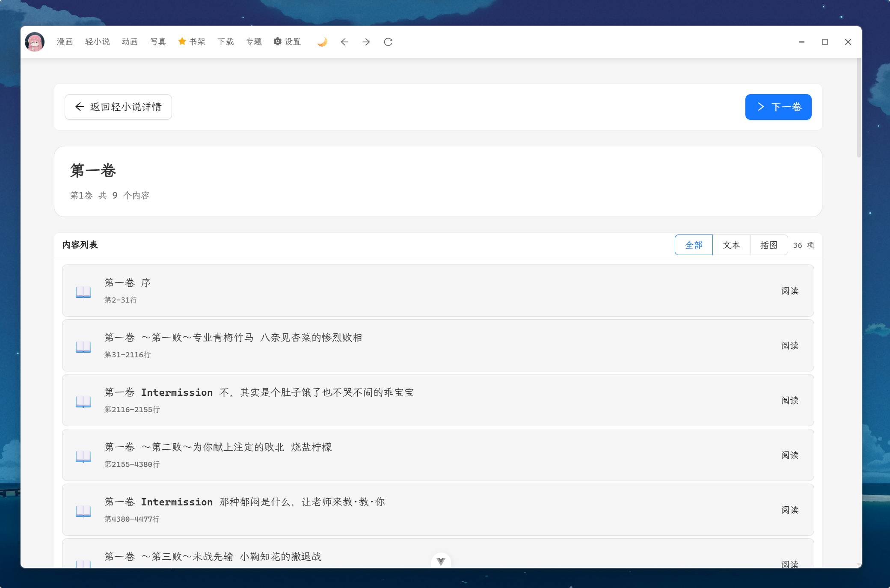890x588 pixels.
Task: Click book icon of 第一卷 序
Action: (83, 291)
